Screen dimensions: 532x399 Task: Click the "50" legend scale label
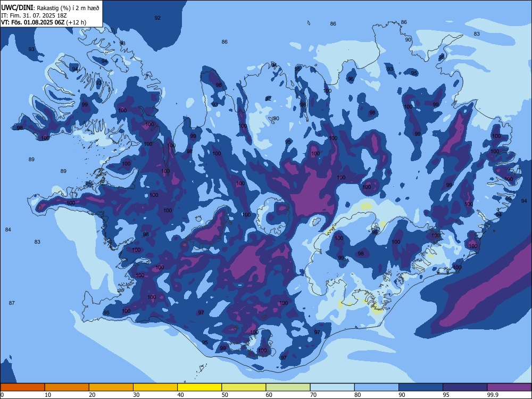[225, 395]
